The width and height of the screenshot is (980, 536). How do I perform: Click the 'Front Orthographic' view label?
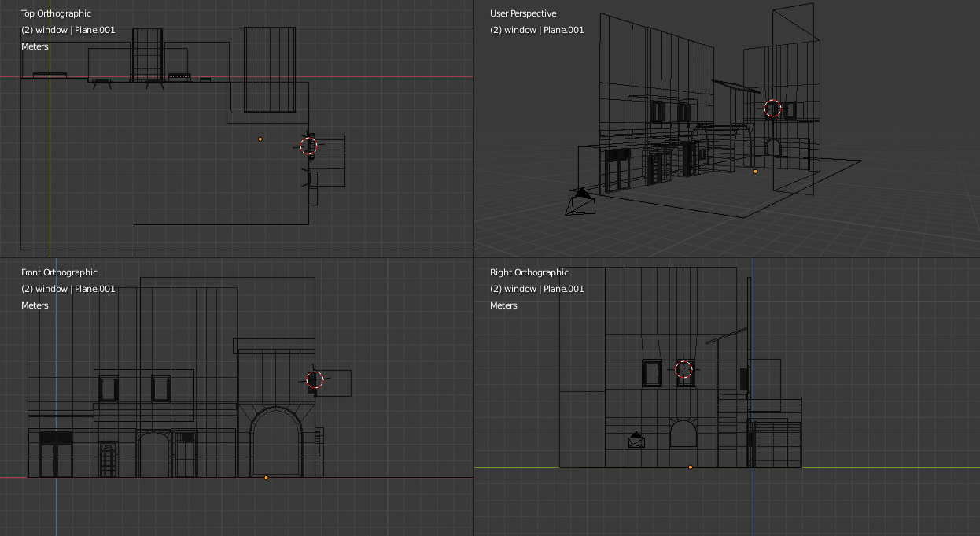[x=59, y=272]
